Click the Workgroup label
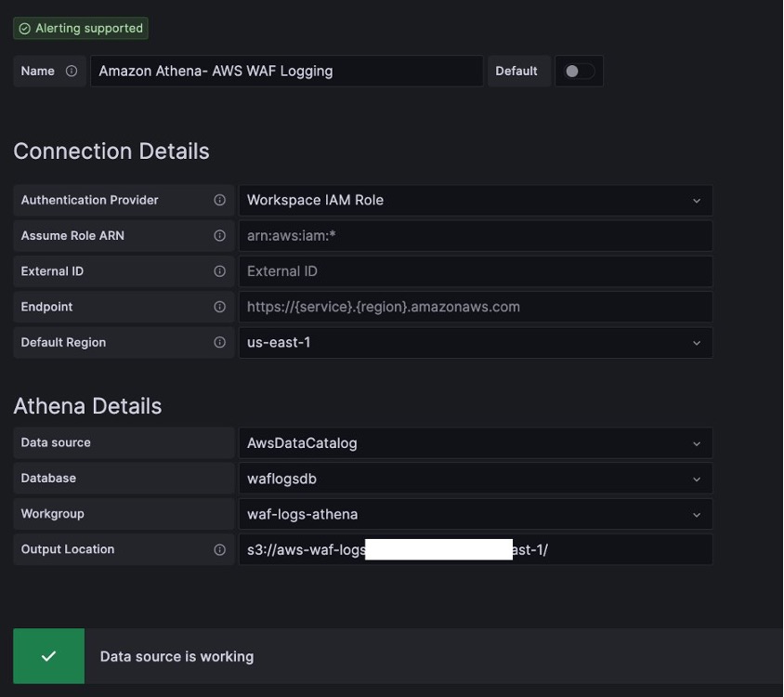This screenshot has width=784, height=697. tap(53, 514)
